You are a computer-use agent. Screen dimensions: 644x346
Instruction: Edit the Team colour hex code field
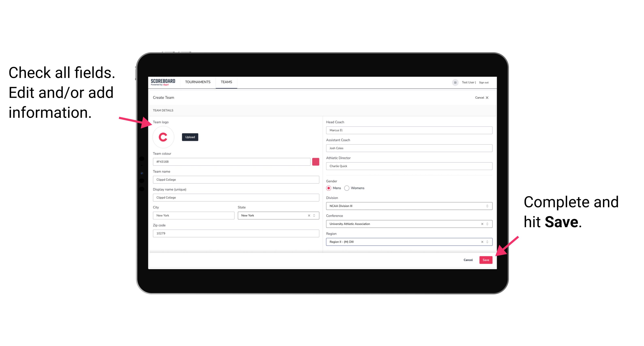pyautogui.click(x=232, y=161)
